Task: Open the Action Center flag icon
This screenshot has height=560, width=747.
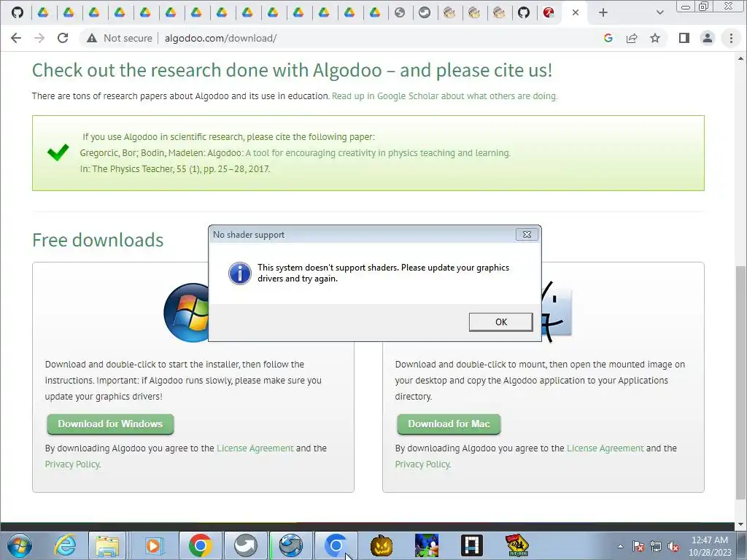Action: point(638,546)
